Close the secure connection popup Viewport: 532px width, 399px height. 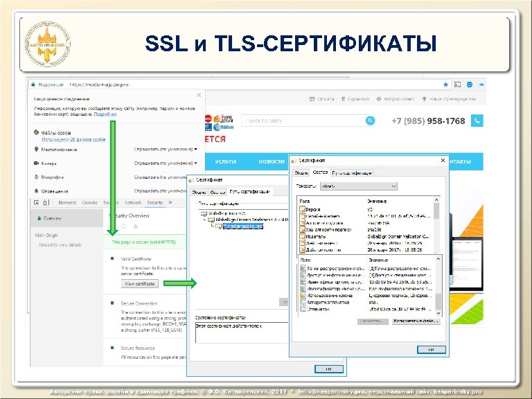(x=199, y=95)
